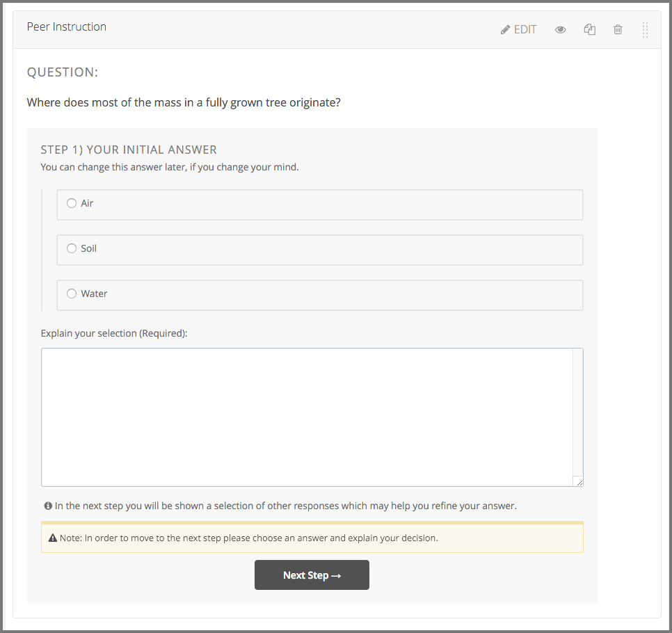Click the text area resize handle
Image resolution: width=672 pixels, height=633 pixels.
(579, 481)
